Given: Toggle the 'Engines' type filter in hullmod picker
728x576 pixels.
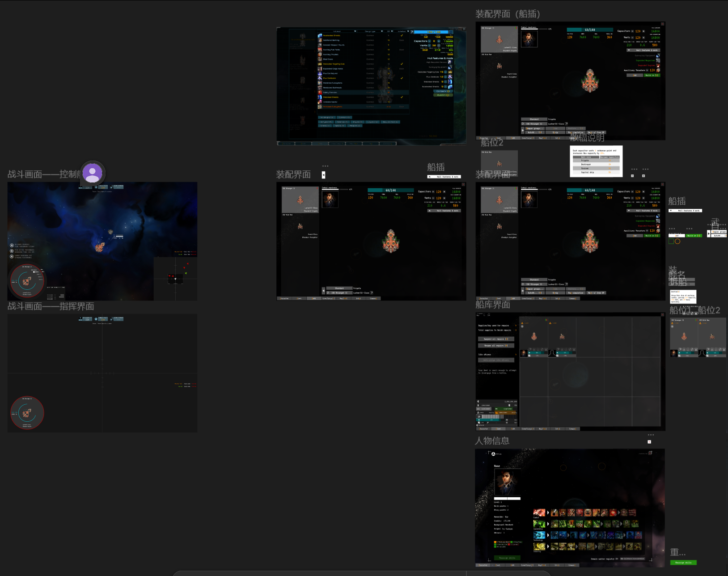Looking at the screenshot, I should pos(357,122).
